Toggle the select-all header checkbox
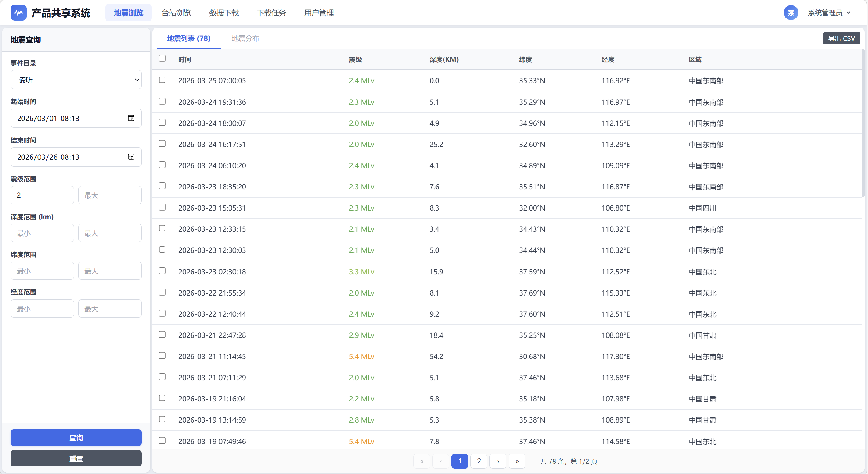The image size is (868, 474). tap(162, 58)
